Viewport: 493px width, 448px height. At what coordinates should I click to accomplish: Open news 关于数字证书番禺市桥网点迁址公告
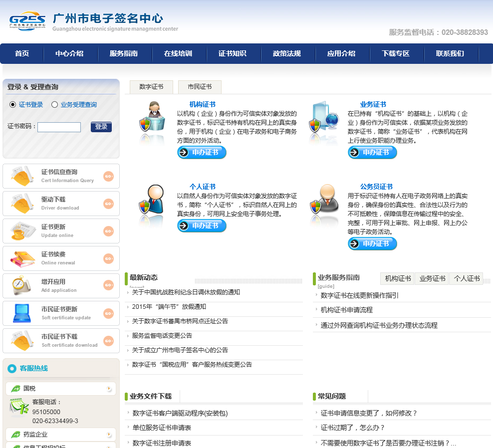[180, 321]
